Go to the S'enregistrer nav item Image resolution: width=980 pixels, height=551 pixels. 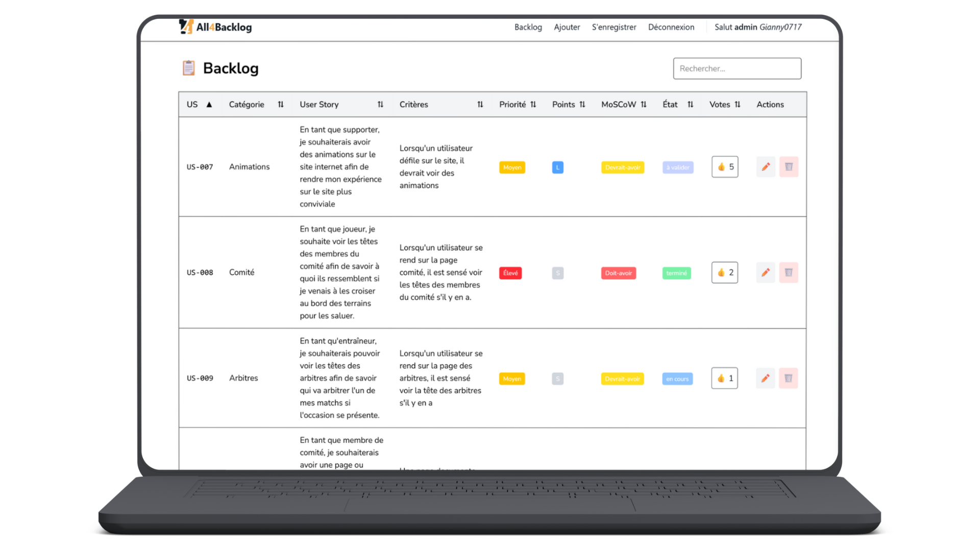(x=614, y=27)
